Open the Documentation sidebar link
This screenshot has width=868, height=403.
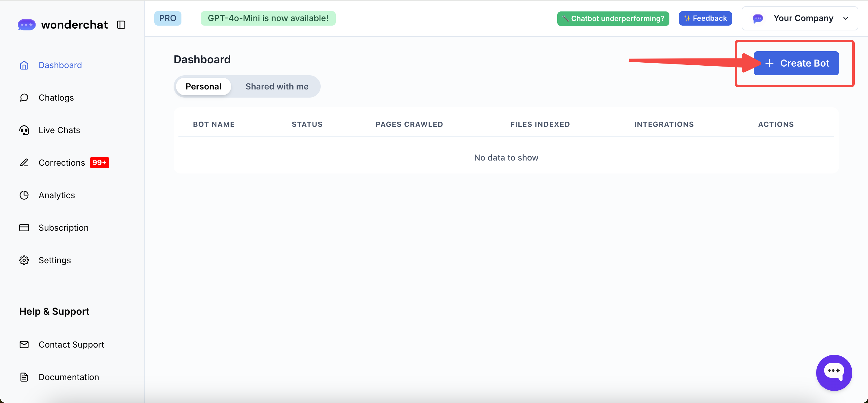pyautogui.click(x=68, y=377)
